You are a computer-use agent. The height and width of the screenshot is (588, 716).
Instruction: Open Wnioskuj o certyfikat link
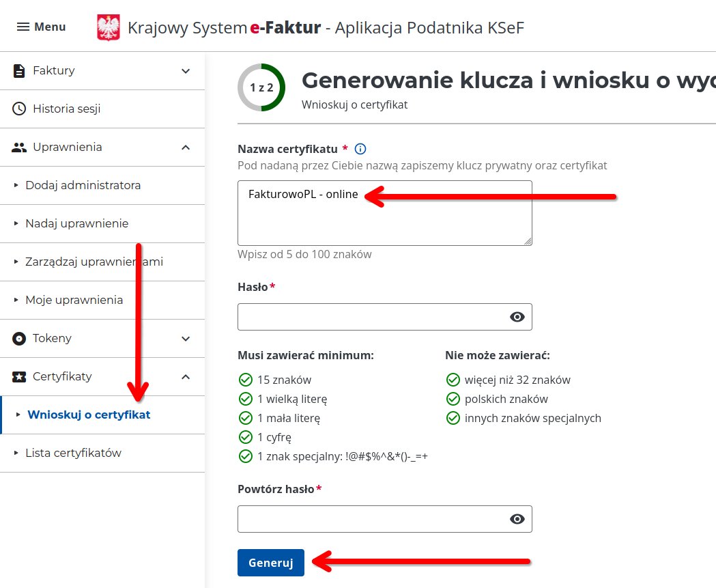coord(89,415)
